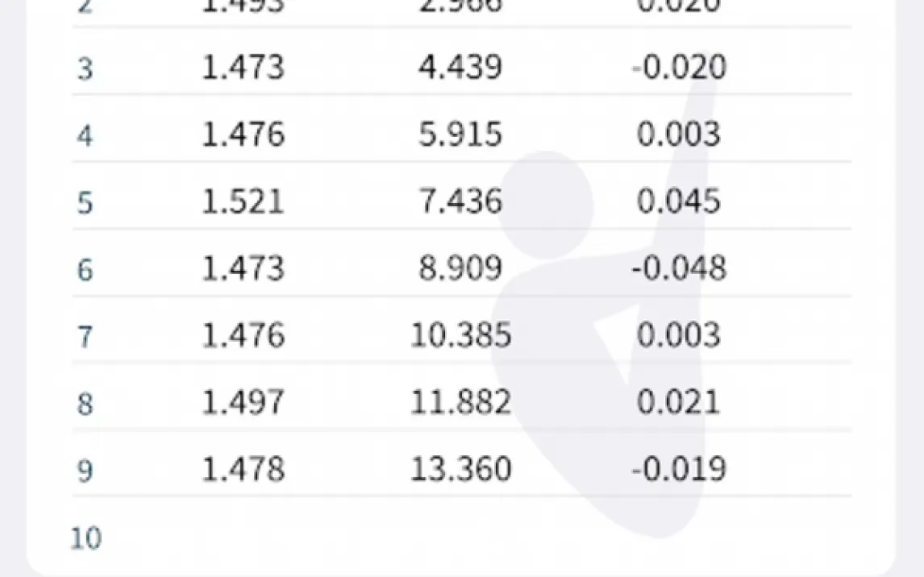This screenshot has width=924, height=577.
Task: Select row number 7
Action: click(x=85, y=337)
